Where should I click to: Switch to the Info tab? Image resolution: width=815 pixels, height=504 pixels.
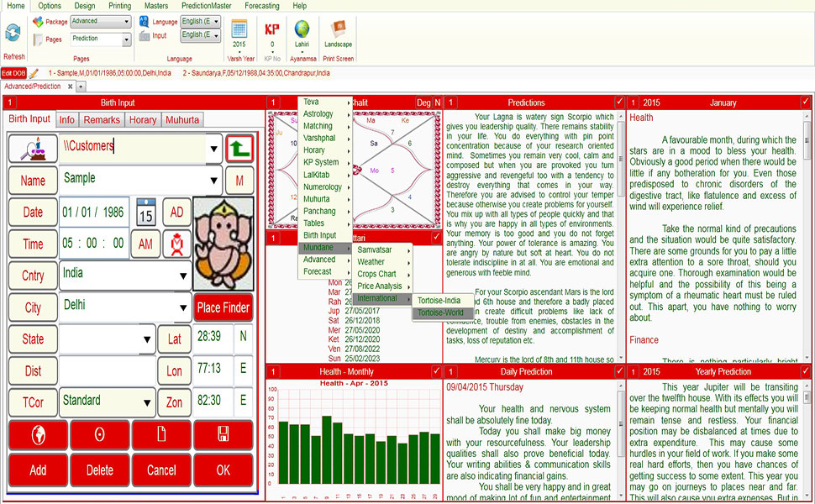tap(66, 120)
